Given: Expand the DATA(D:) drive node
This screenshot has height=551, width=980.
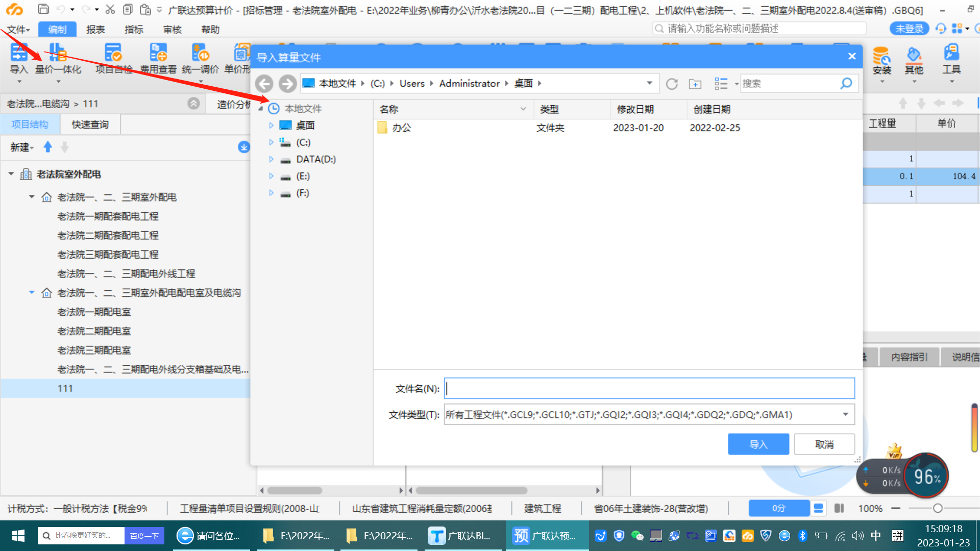Looking at the screenshot, I should (x=271, y=159).
